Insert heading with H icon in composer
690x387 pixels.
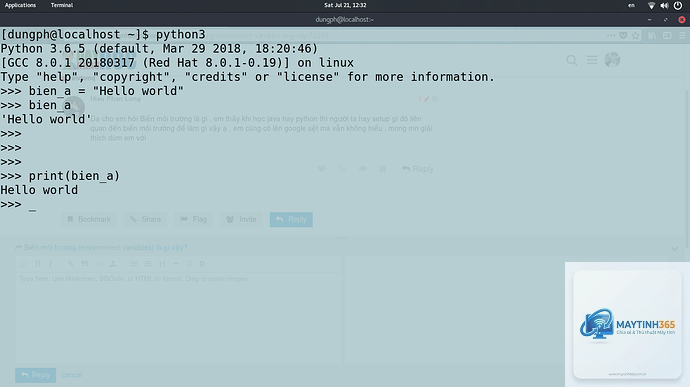(162, 264)
